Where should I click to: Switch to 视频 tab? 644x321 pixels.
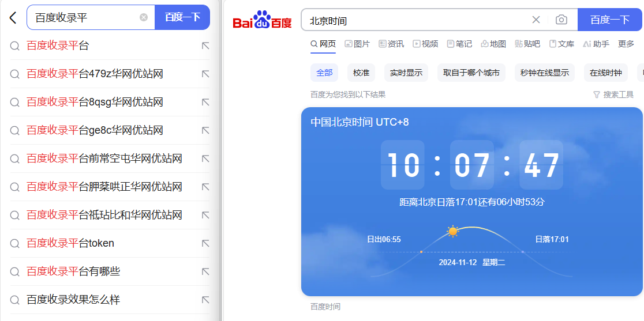point(425,44)
